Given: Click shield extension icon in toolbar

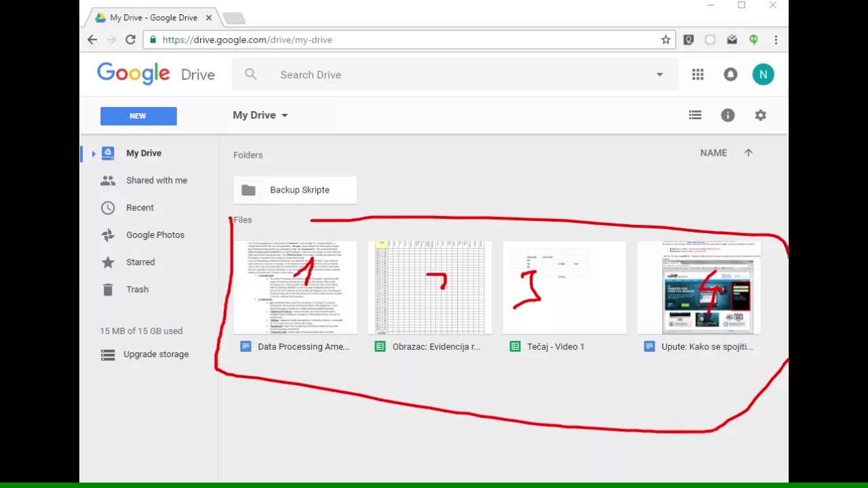Looking at the screenshot, I should point(688,40).
